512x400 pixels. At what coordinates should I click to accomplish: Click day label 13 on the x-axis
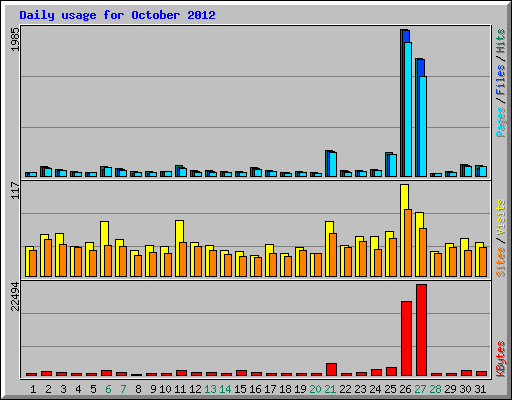pyautogui.click(x=210, y=389)
